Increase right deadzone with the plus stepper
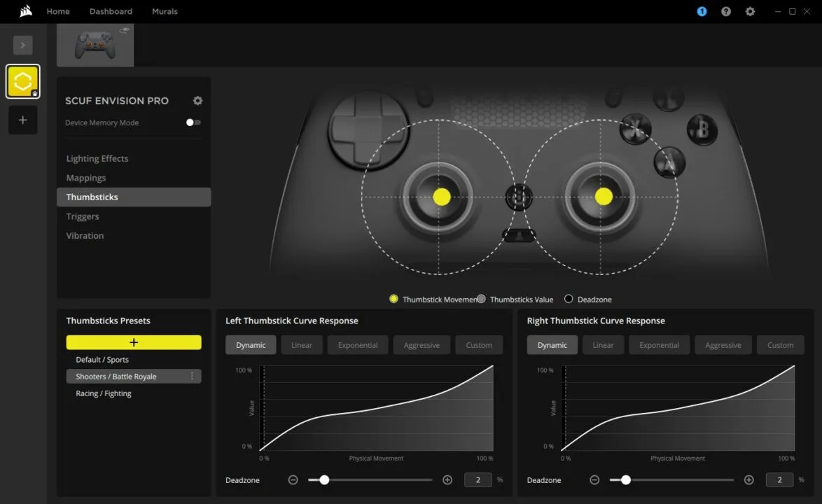Screen dimensions: 822x504 click(x=748, y=480)
